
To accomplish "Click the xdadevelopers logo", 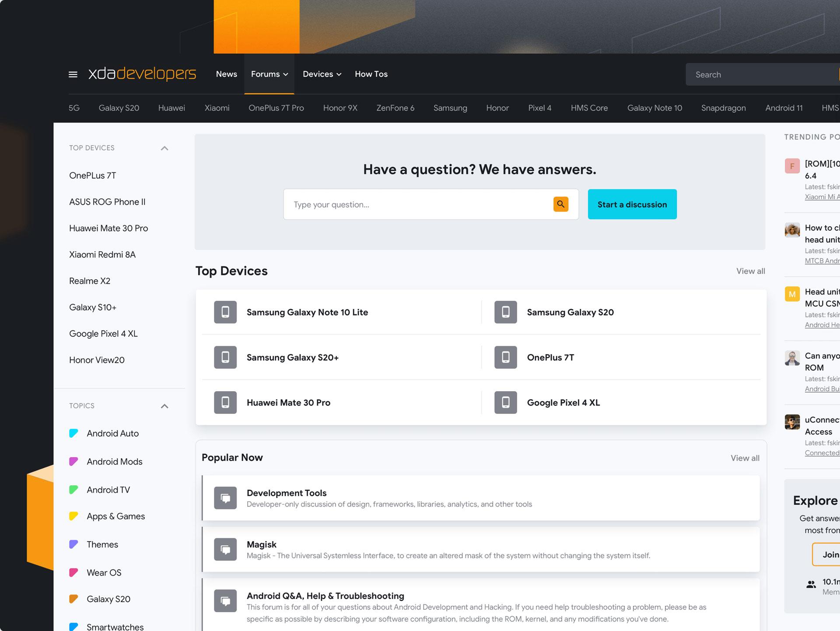I will point(141,74).
